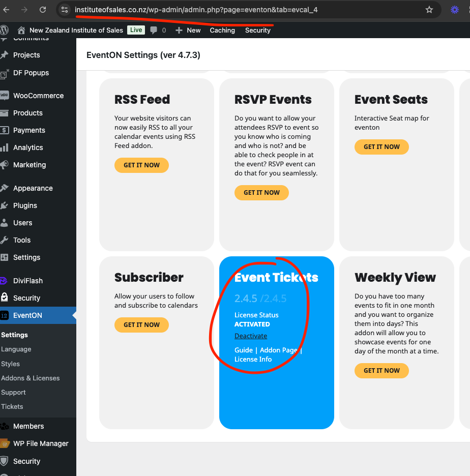The image size is (470, 476).
Task: Click the Marketing megaphone icon
Action: [x=4, y=165]
